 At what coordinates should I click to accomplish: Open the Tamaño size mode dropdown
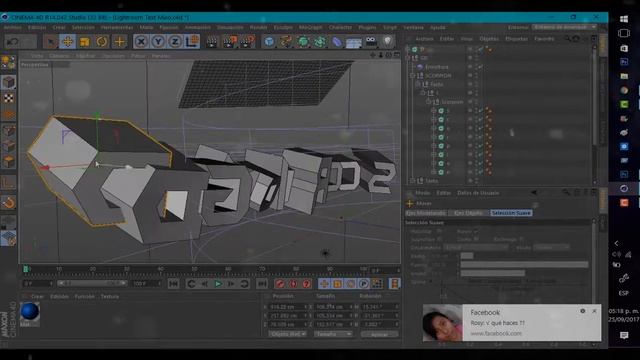333,334
